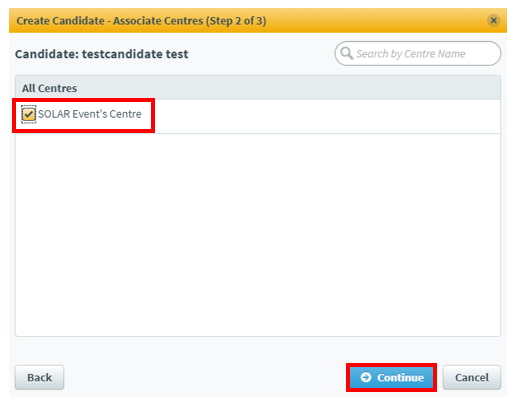Click the word Continue on blue button

400,377
